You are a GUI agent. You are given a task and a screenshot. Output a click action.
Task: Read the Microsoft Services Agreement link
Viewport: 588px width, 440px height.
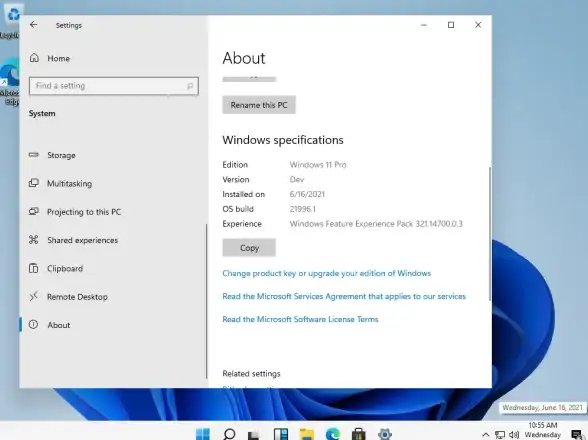344,296
